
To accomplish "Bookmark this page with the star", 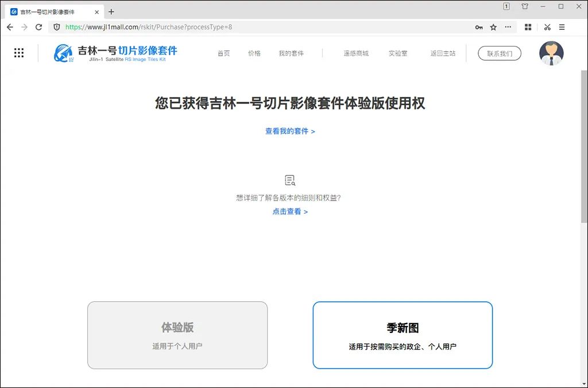I will coord(493,27).
